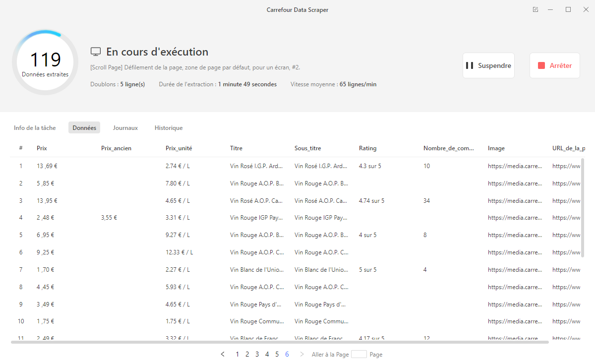Image resolution: width=595 pixels, height=364 pixels.
Task: Click the rating 5 sur 5
Action: pyautogui.click(x=368, y=270)
